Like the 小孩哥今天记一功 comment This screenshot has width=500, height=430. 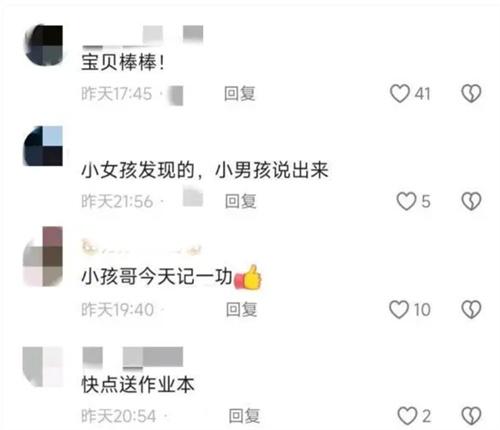pyautogui.click(x=399, y=309)
